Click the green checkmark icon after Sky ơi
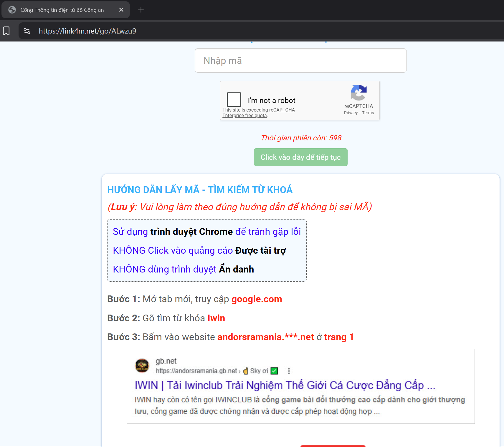 (274, 371)
